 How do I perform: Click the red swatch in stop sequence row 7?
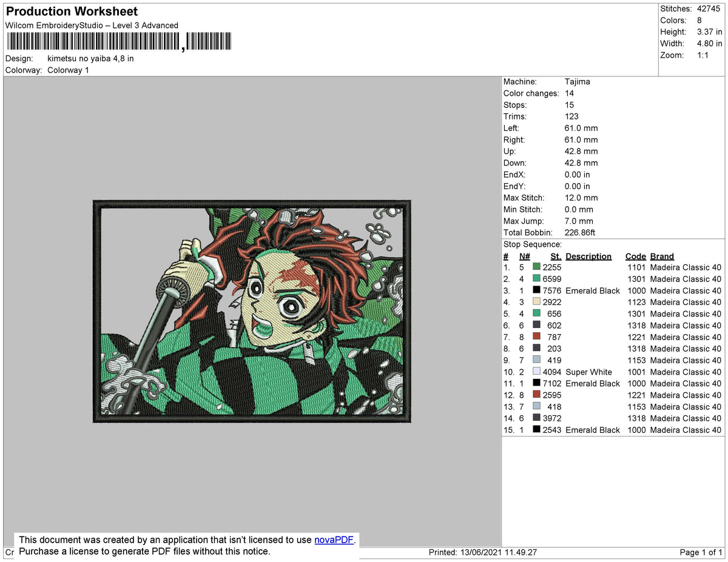(536, 337)
